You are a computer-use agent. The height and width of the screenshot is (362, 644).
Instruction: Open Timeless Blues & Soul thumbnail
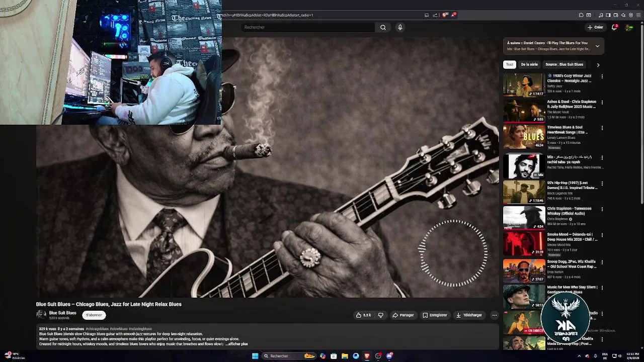pyautogui.click(x=524, y=136)
